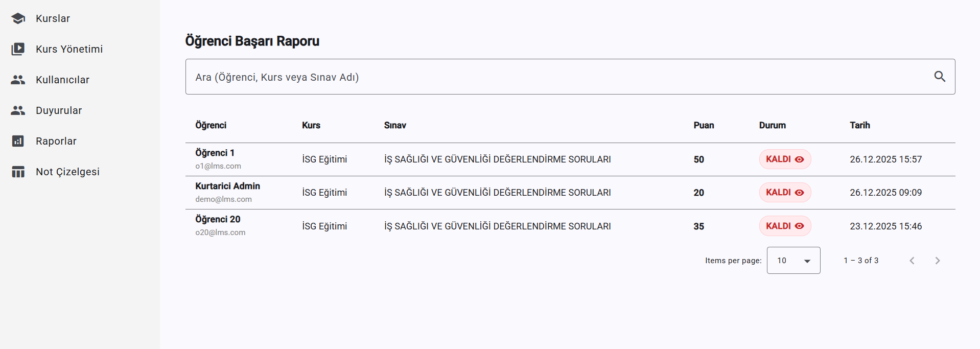
Task: Go to previous page of results
Action: point(912,261)
